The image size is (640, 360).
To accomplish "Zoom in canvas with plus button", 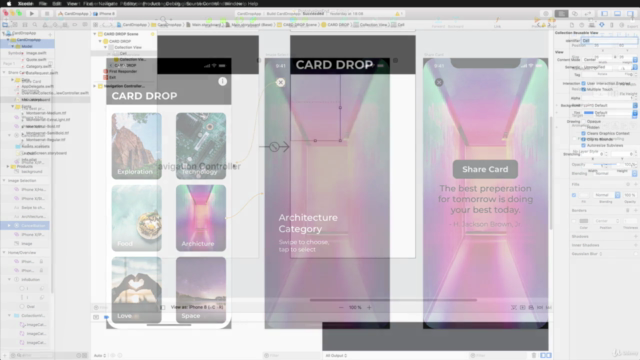I will point(369,307).
